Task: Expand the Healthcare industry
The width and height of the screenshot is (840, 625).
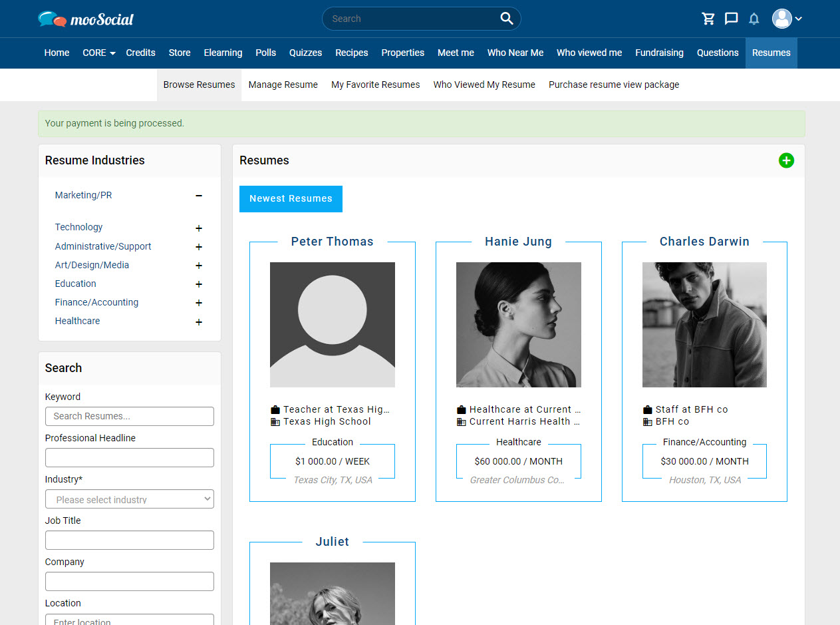Action: pos(198,322)
